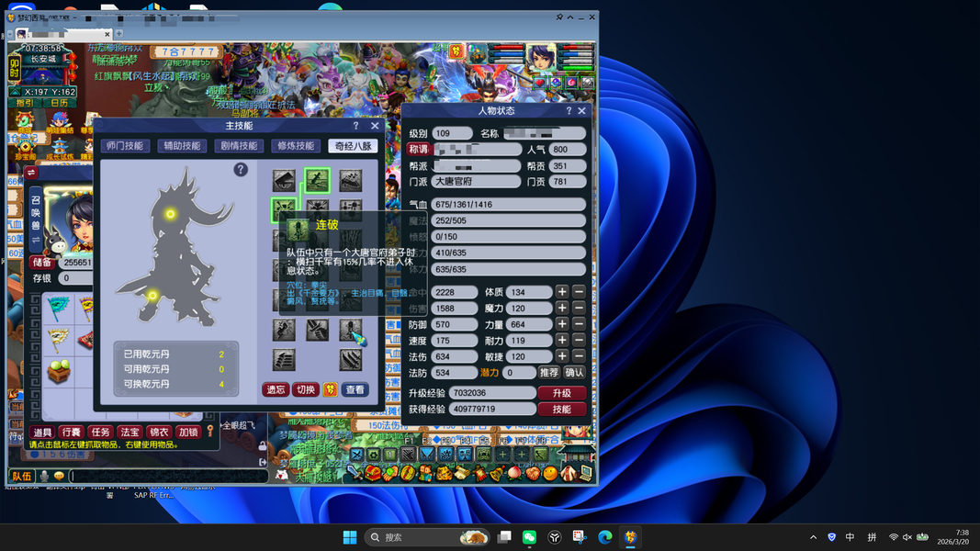The width and height of the screenshot is (980, 551).
Task: Open the 法宝 inventory tab
Action: pyautogui.click(x=130, y=432)
